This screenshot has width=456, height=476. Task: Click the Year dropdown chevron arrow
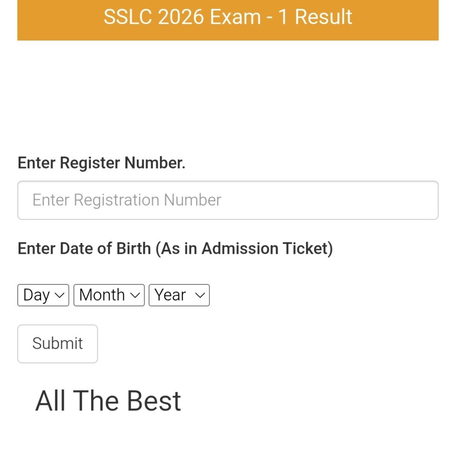(x=200, y=295)
